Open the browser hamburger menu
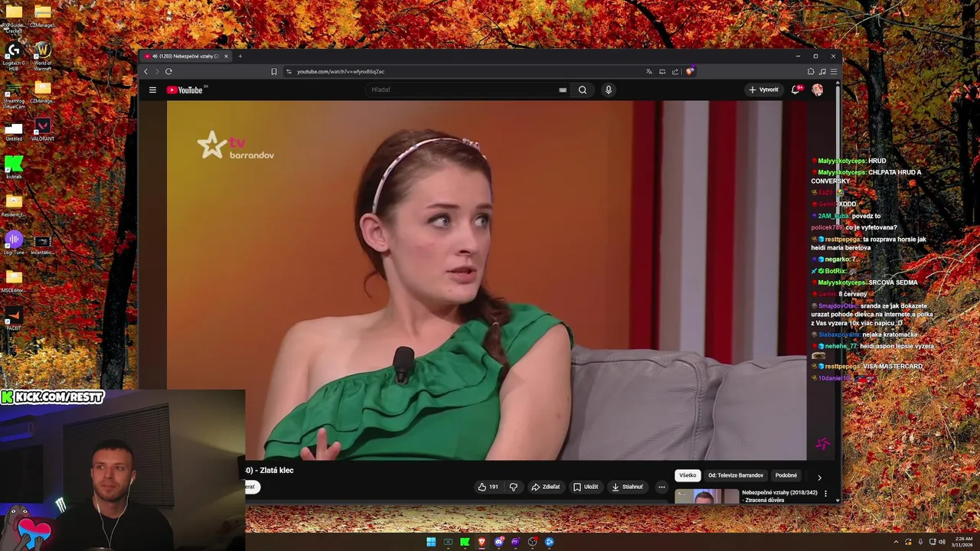The height and width of the screenshot is (551, 980). tap(834, 71)
